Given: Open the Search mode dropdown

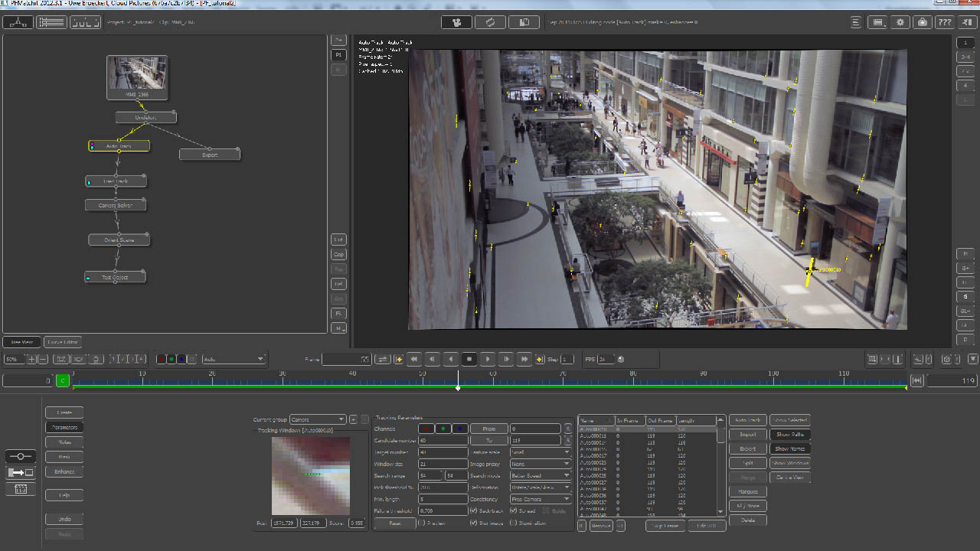Looking at the screenshot, I should pyautogui.click(x=541, y=475).
